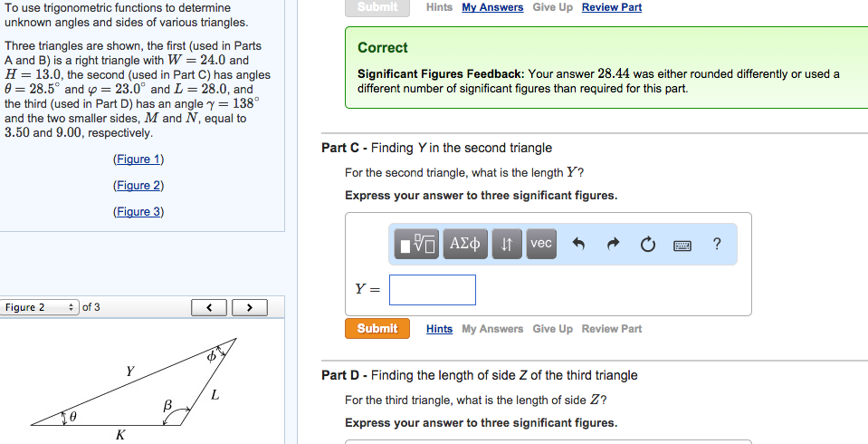Go to previous figure arrow

click(x=209, y=308)
